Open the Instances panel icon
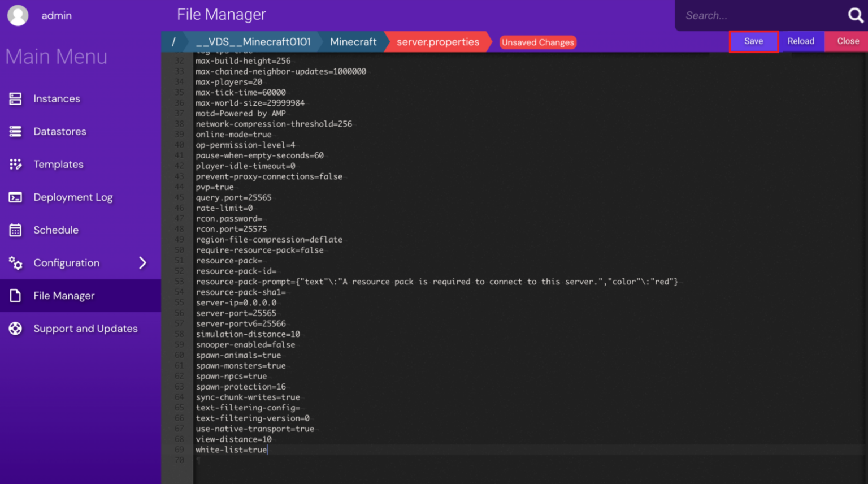Viewport: 868px width, 484px height. coord(15,98)
